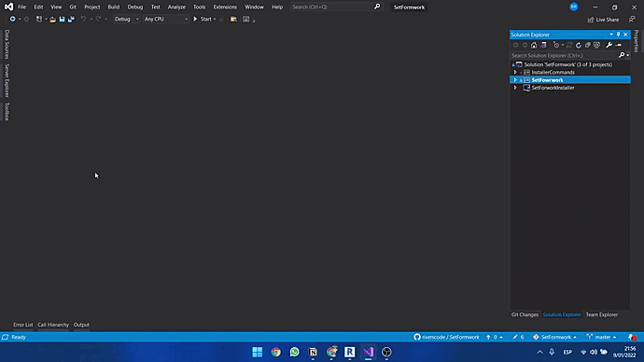Open the Pending Changes Filter clock icon
644x362 pixels.
click(x=556, y=45)
